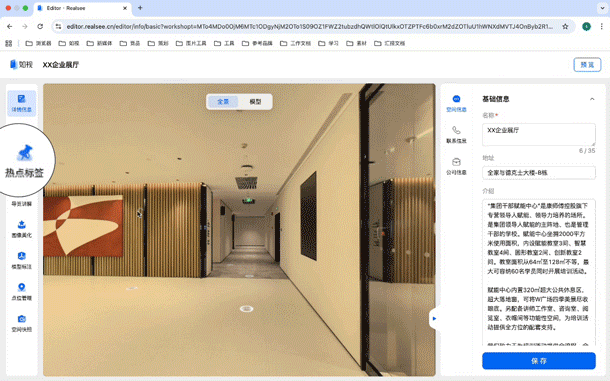Open the 图片工具 bookmark folder

[x=191, y=43]
